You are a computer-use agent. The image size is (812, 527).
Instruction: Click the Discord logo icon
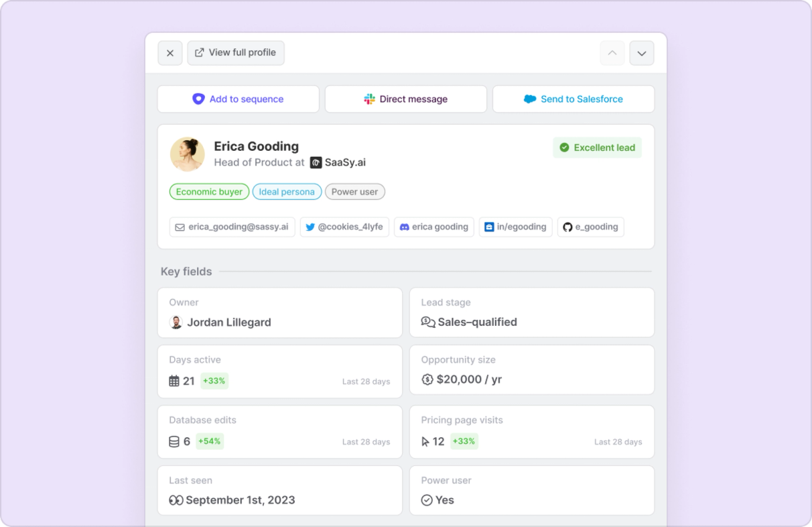(x=405, y=227)
